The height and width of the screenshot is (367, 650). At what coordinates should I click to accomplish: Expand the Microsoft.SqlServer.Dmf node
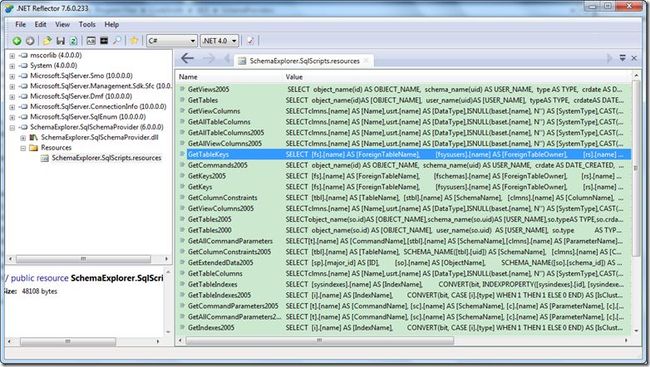(12, 97)
